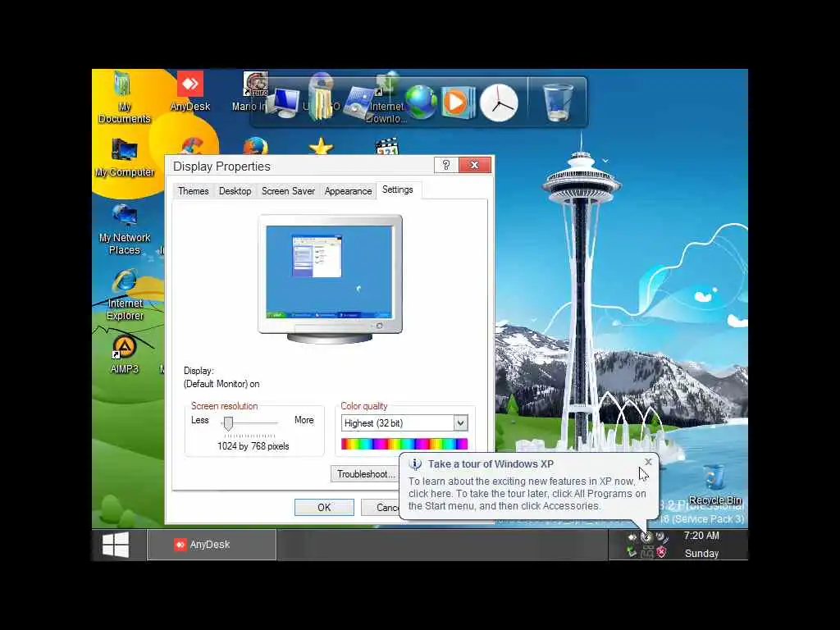Click the color quality spectrum bar
Screen dimensions: 840x630
click(404, 444)
